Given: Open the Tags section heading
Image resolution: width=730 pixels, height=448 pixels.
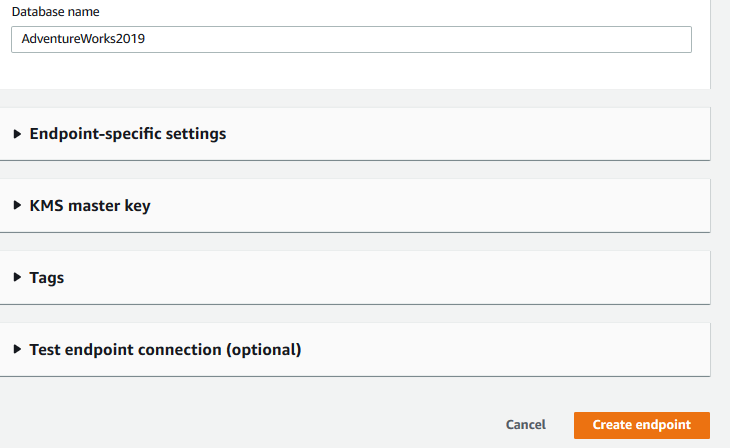Looking at the screenshot, I should click(47, 277).
